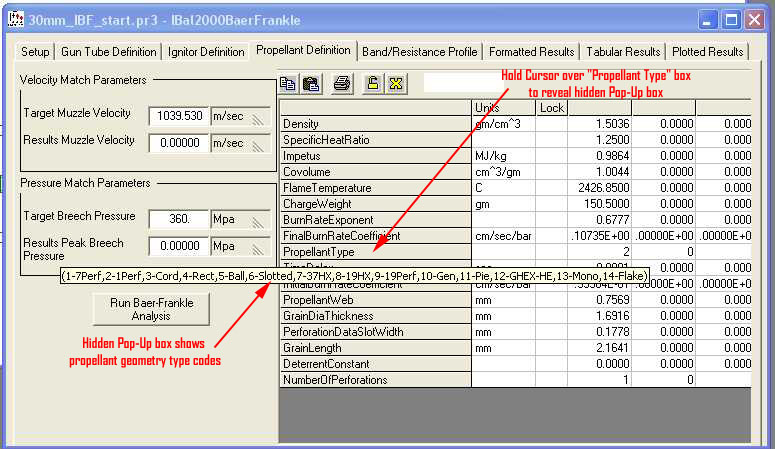Click the Target Breech Pressure value field
The image size is (775, 449).
[177, 219]
